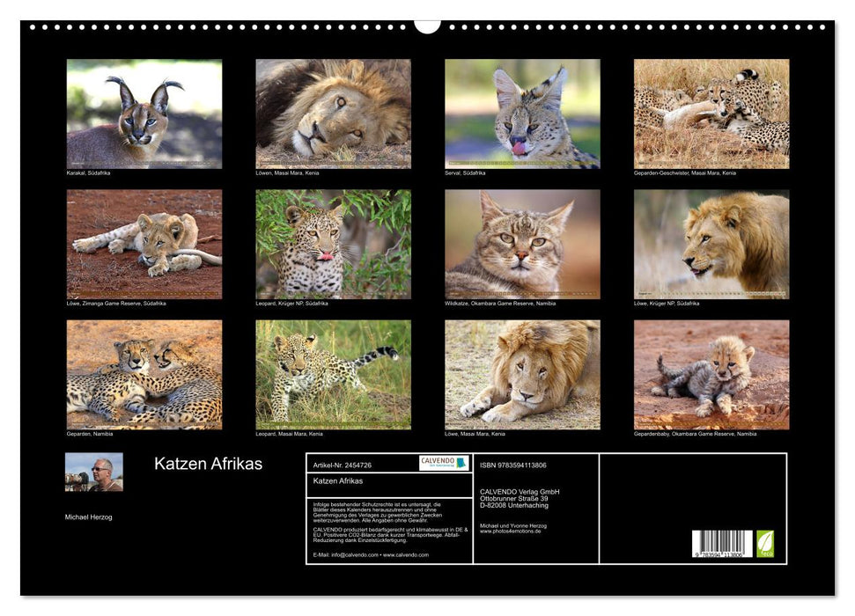Click caption 'Geparden, Namibia'
The height and width of the screenshot is (616, 855).
click(90, 434)
